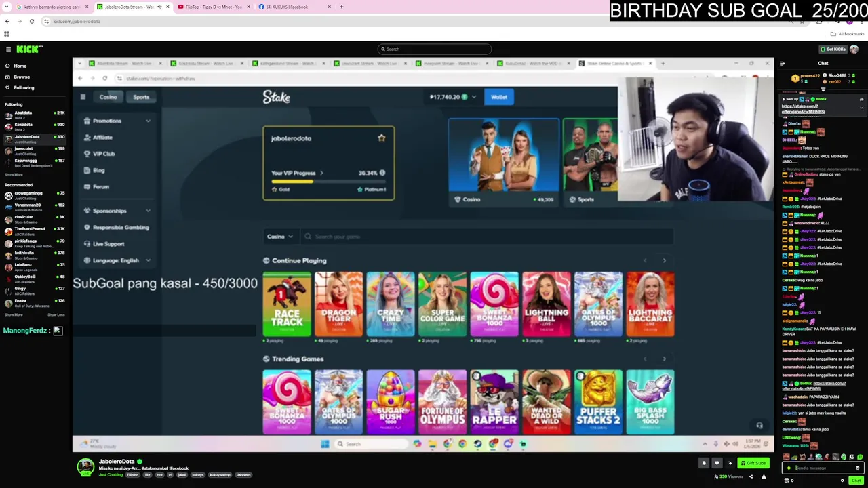Click the VIP progress bar

(x=328, y=182)
